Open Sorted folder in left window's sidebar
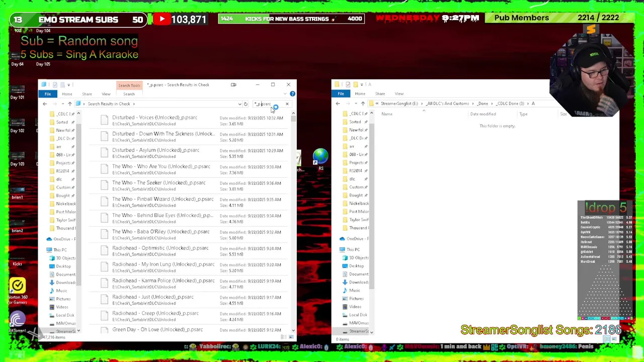Viewport: 644px width, 362px height. 58,122
